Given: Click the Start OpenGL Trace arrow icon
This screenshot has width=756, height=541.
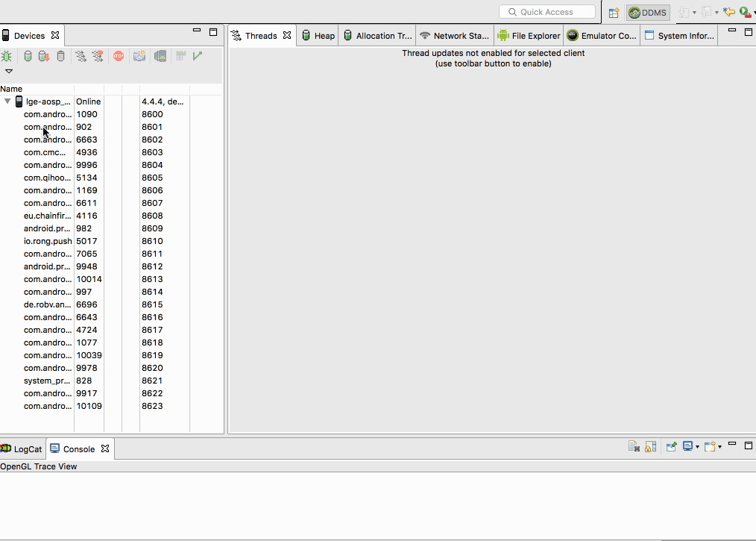Looking at the screenshot, I should tap(197, 56).
